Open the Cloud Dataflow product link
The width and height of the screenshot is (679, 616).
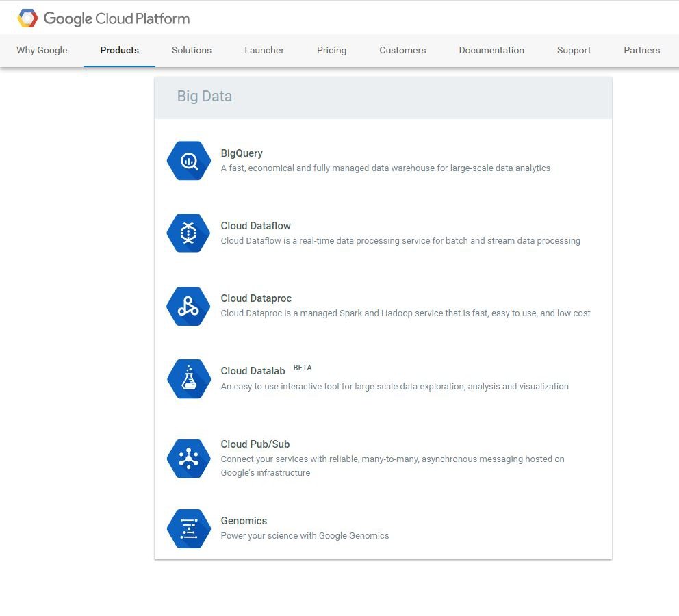tap(255, 226)
